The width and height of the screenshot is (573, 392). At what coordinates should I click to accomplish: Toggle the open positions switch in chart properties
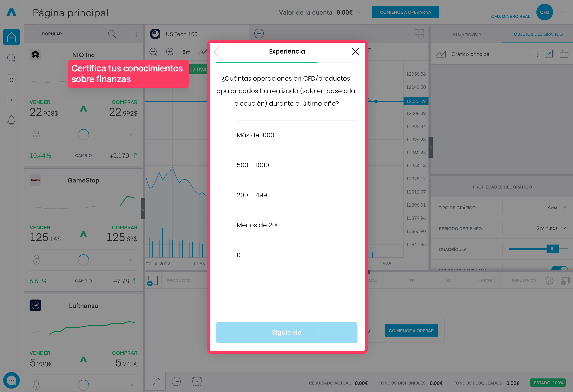[x=560, y=268]
